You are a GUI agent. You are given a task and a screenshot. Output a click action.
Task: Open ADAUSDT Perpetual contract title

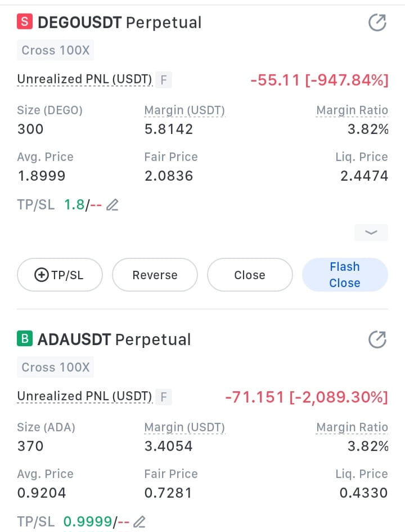click(114, 339)
